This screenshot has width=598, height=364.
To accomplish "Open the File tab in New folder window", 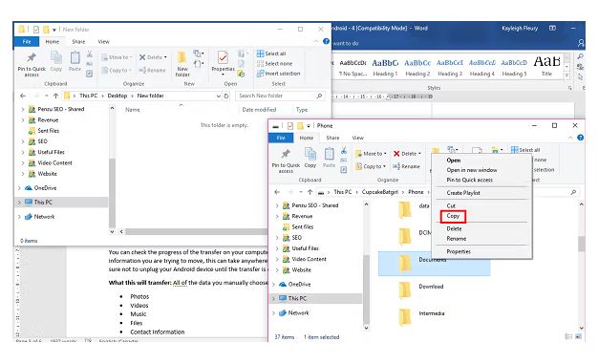I will pos(27,42).
